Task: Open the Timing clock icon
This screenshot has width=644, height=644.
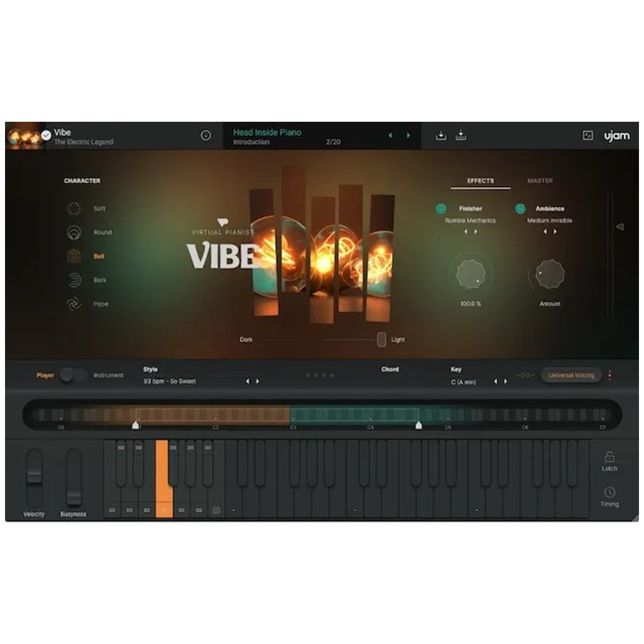Action: [609, 492]
